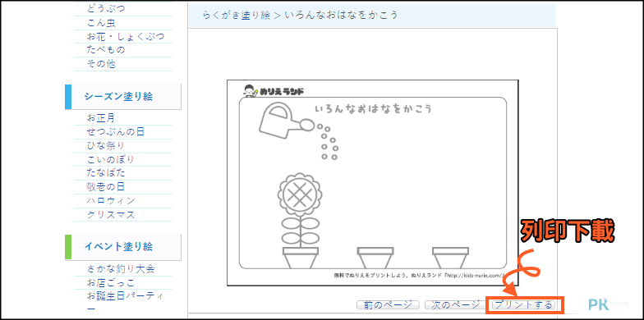644x320 pixels.
Task: Click the 前のページ button
Action: point(388,305)
